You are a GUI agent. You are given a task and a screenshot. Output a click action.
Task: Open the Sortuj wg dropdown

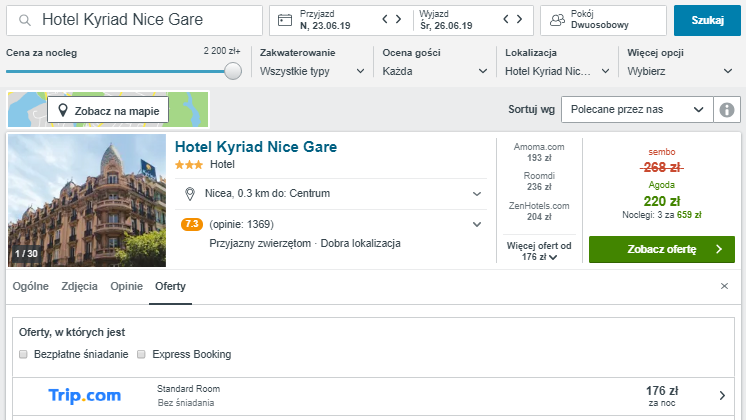click(637, 109)
